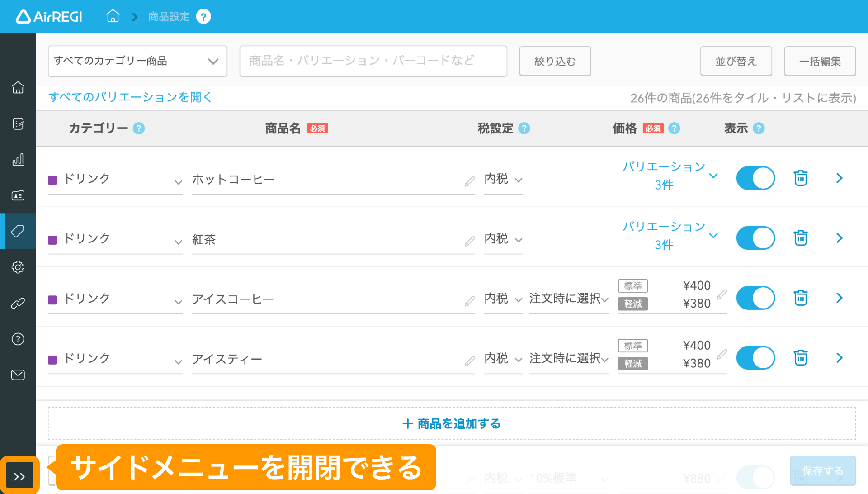Click 商品を追加する add product
868x494 pixels.
452,424
